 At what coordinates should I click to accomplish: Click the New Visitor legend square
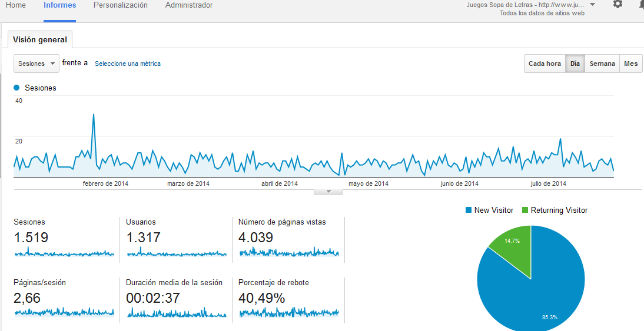tap(469, 210)
